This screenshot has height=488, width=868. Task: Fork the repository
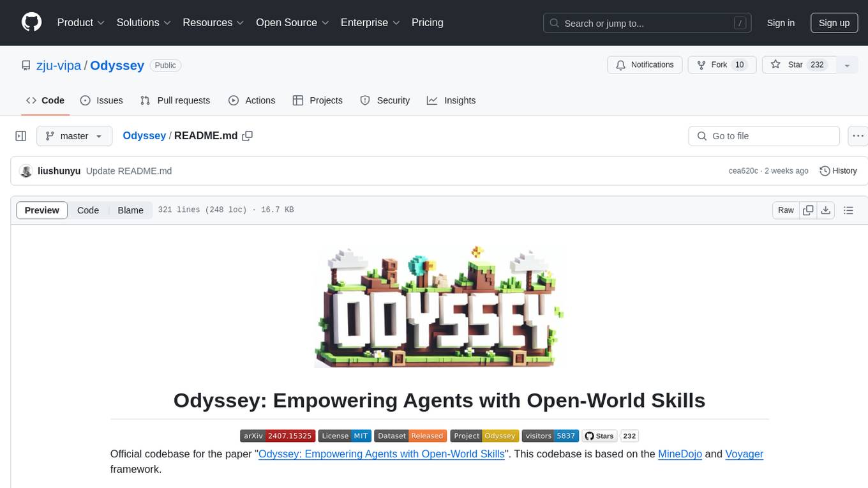click(722, 65)
